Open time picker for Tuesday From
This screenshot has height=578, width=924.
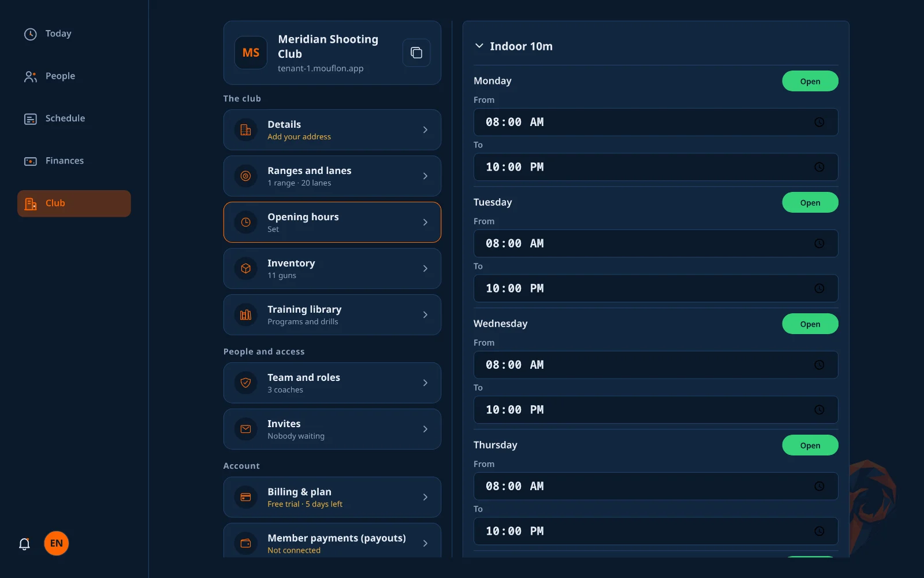[819, 243]
